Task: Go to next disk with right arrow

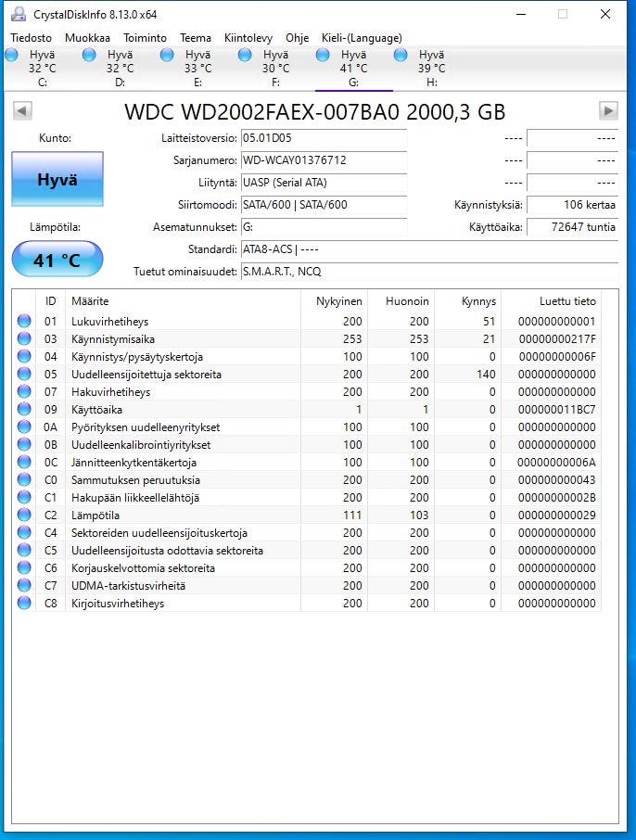Action: point(608,111)
